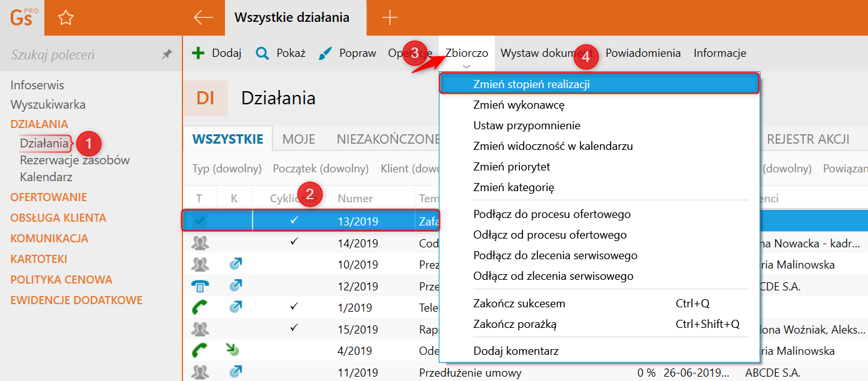This screenshot has width=868, height=381.
Task: Open a new tab with plus icon
Action: 389,17
